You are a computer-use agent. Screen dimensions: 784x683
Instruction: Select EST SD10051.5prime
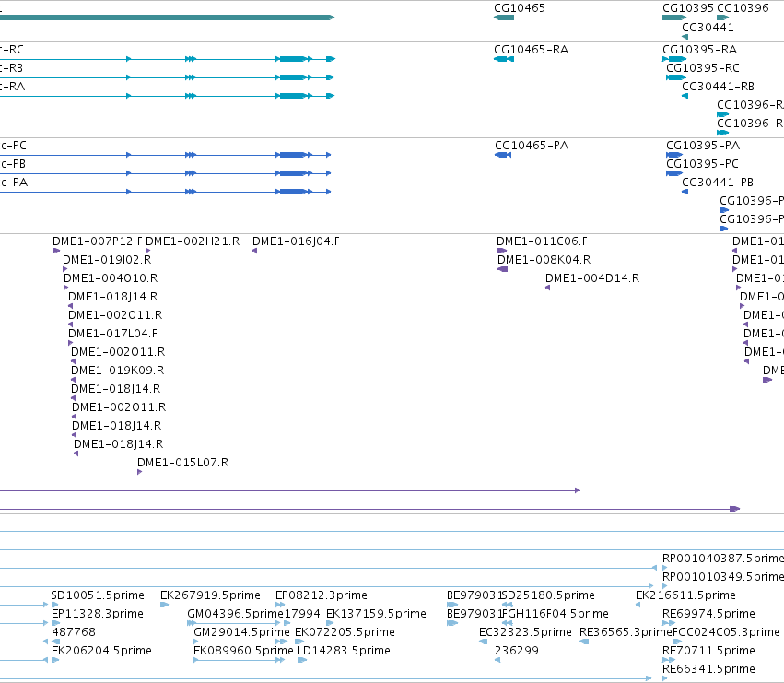(x=98, y=595)
